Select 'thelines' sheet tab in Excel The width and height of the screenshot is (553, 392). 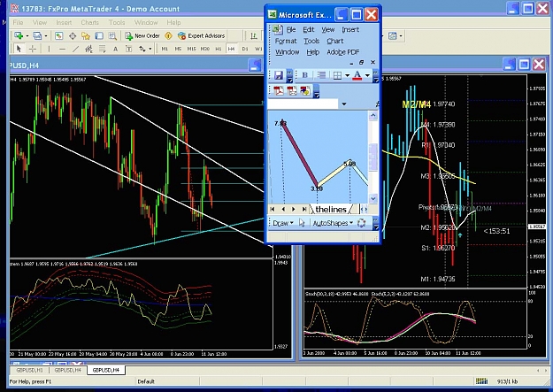click(x=331, y=209)
